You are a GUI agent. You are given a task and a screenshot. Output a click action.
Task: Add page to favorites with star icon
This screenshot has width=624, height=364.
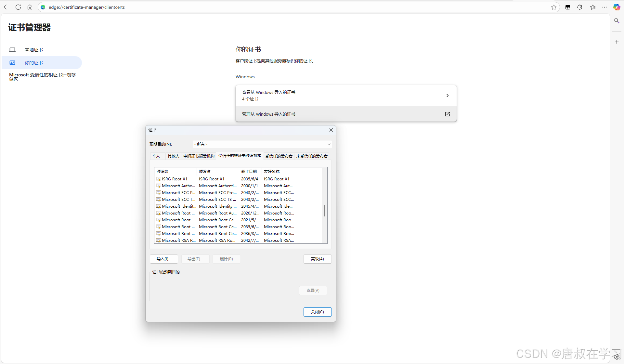pyautogui.click(x=554, y=7)
